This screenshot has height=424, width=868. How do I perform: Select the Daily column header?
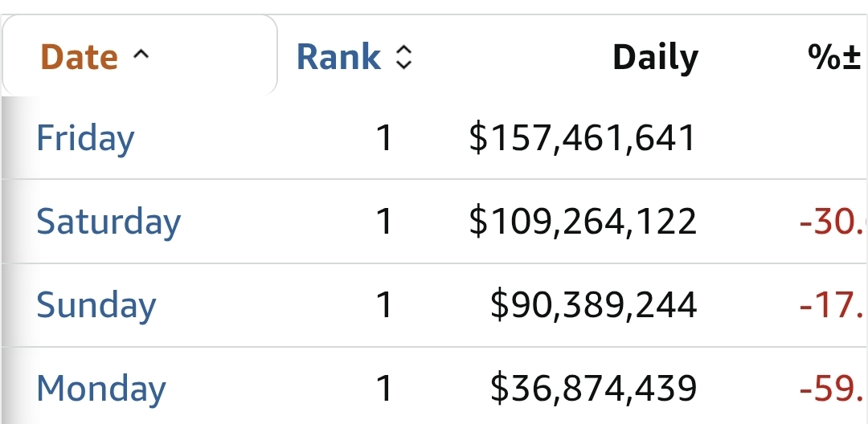(656, 58)
